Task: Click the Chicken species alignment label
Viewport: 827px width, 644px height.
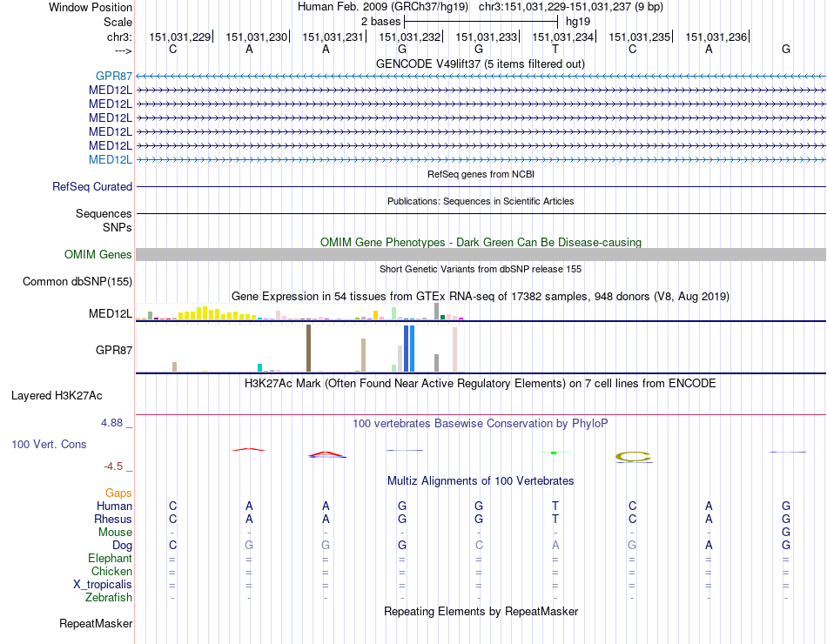Action: [x=111, y=572]
